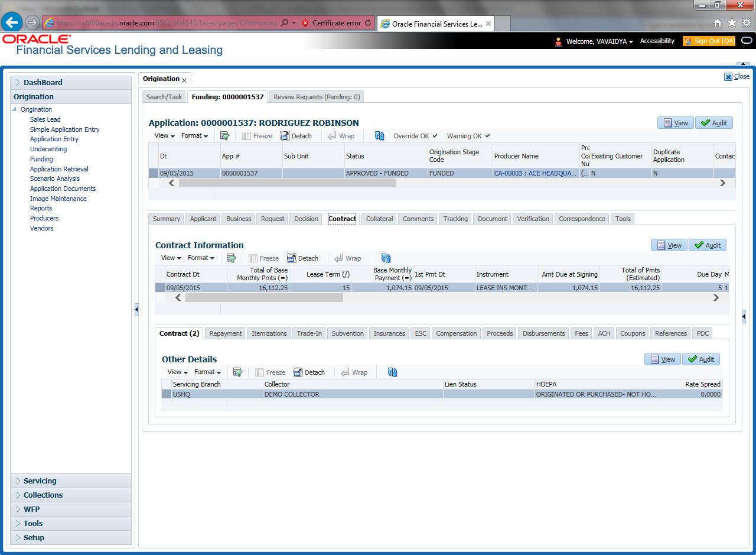This screenshot has height=555, width=756.
Task: Collapse the Origination tree node arrow
Action: coord(15,109)
